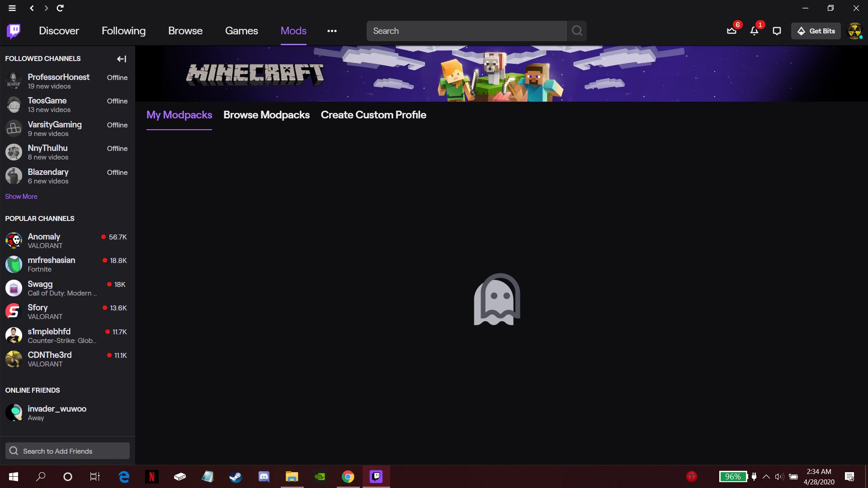Click the back navigation arrow
Viewport: 868px width, 488px height.
click(x=31, y=8)
